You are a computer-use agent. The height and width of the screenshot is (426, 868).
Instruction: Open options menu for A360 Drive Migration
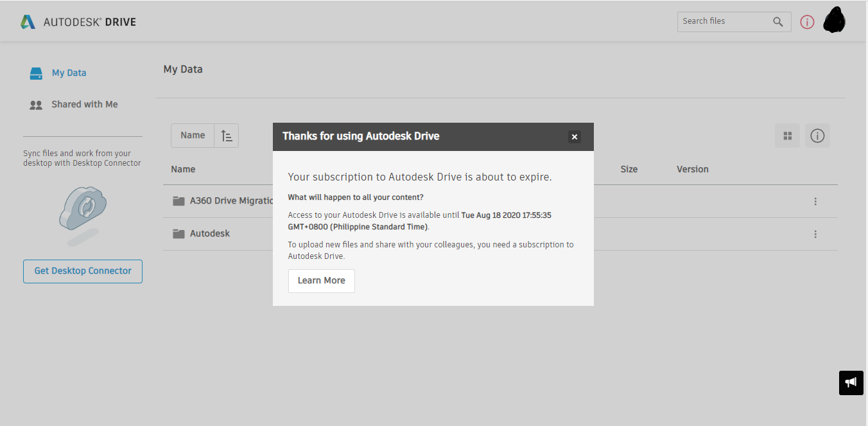[815, 201]
